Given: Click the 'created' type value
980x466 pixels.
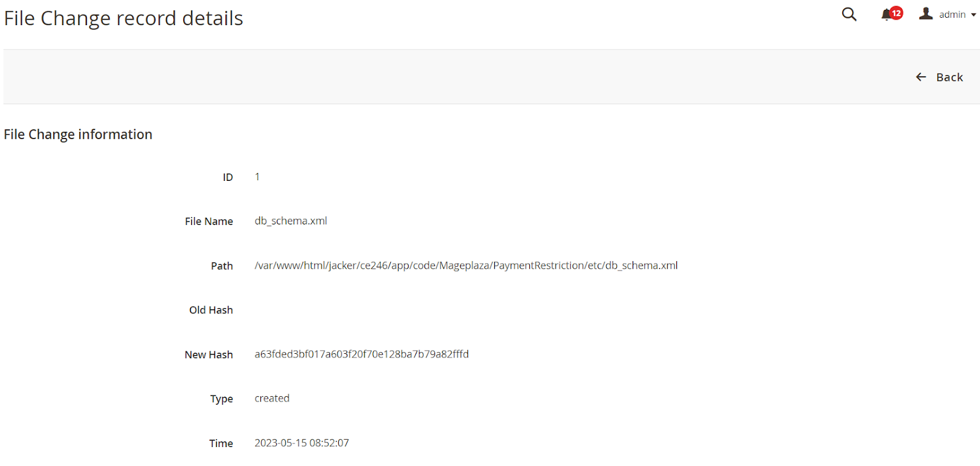Looking at the screenshot, I should [x=272, y=398].
